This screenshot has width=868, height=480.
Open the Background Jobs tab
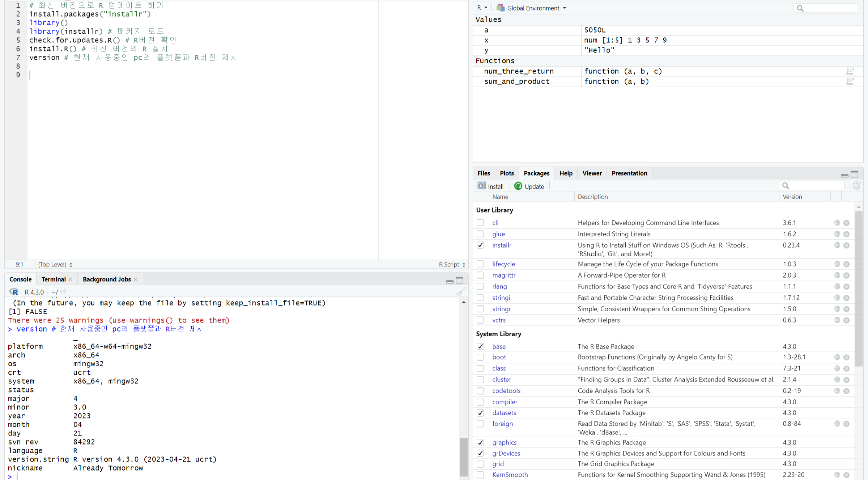point(107,279)
